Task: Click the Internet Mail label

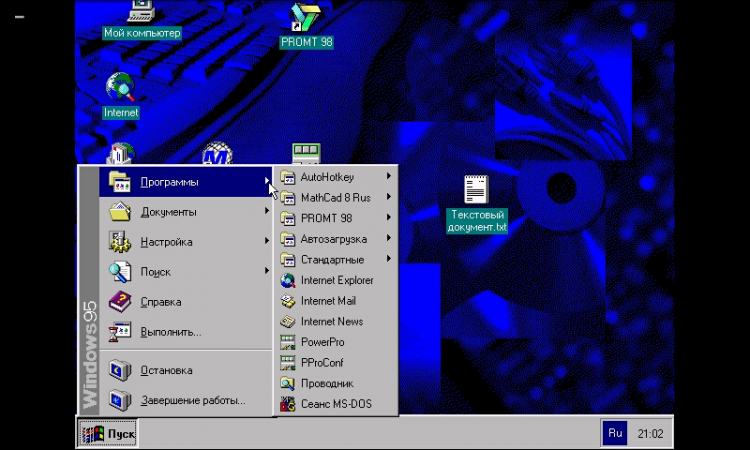Action: point(328,301)
